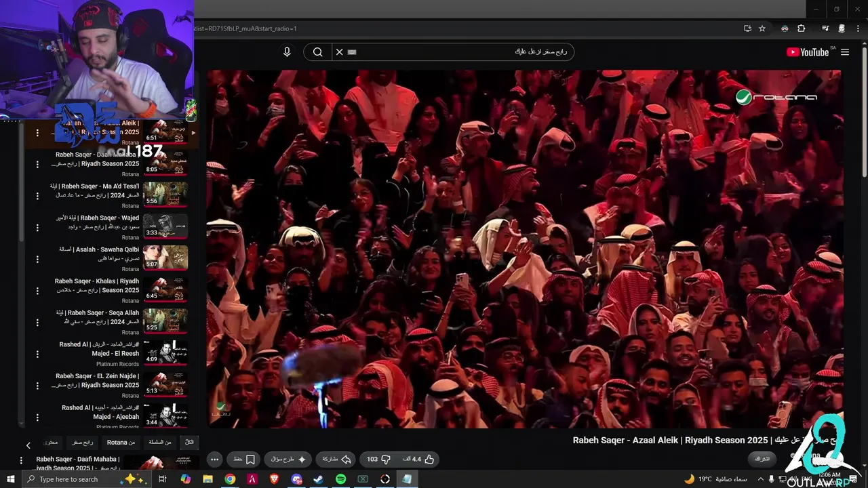868x488 pixels.
Task: Open the browser extensions puzzle icon
Action: pyautogui.click(x=802, y=28)
